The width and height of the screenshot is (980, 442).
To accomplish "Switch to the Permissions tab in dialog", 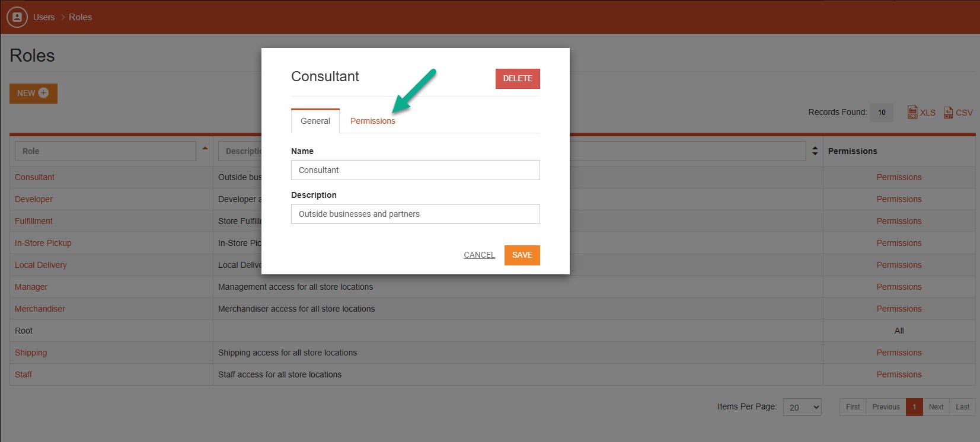I will [x=372, y=121].
